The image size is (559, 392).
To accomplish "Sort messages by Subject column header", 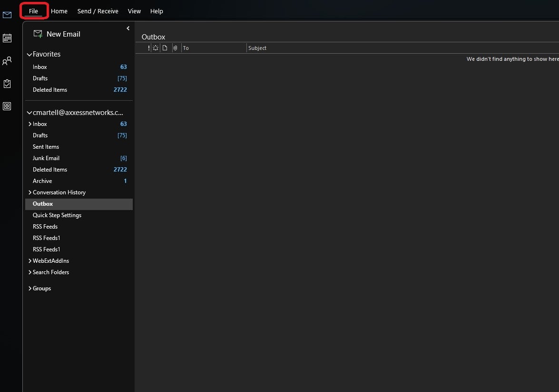I will 257,48.
